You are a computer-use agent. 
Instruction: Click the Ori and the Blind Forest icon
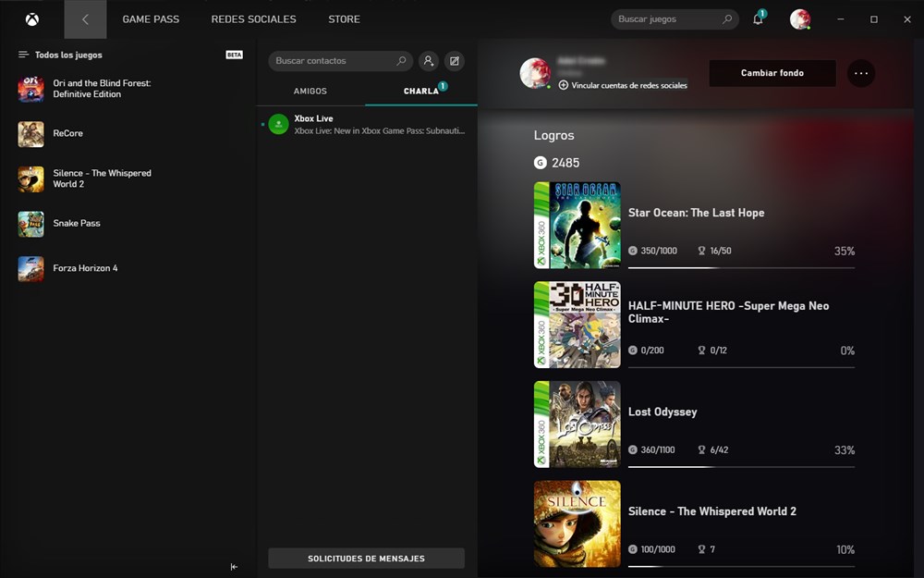point(30,89)
